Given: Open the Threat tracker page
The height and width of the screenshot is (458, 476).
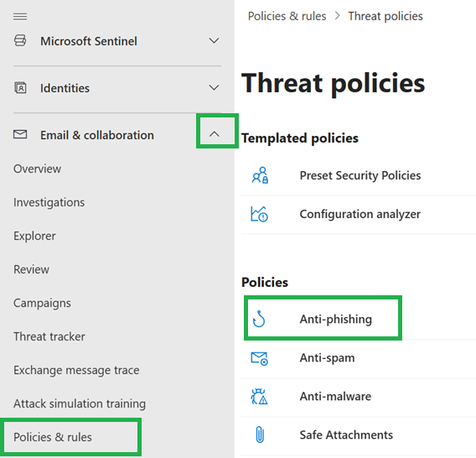Looking at the screenshot, I should [49, 336].
